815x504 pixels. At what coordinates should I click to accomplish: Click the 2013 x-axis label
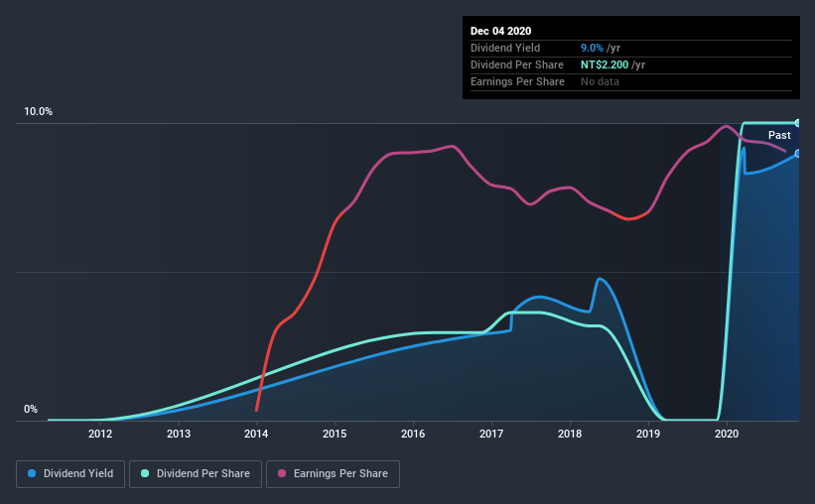tap(179, 434)
